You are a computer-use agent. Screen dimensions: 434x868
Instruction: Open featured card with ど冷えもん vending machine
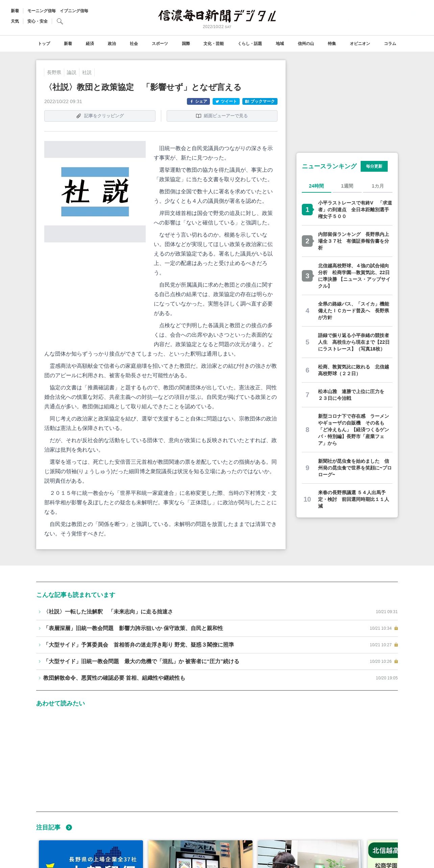pos(200,854)
